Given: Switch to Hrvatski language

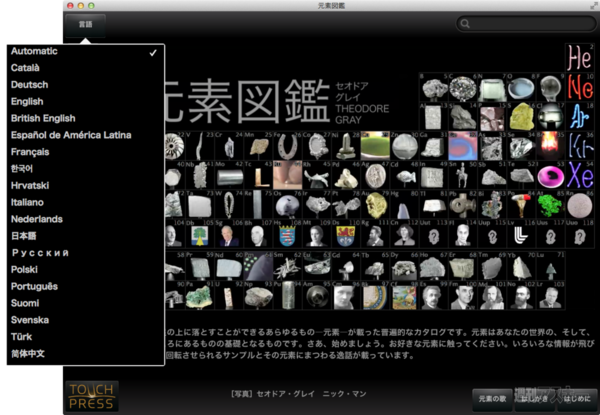Looking at the screenshot, I should click(86, 186).
